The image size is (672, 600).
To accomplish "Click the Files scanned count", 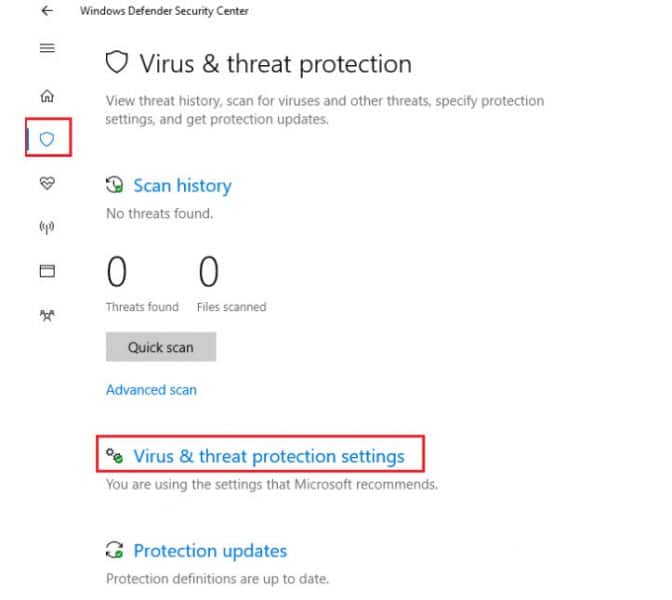I will tap(208, 272).
